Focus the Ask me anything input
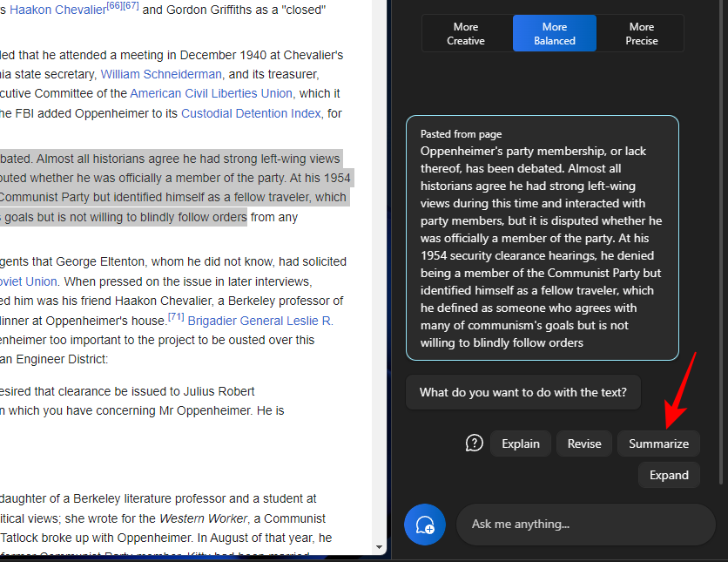Screen dimensions: 728x562 pyautogui.click(x=583, y=525)
